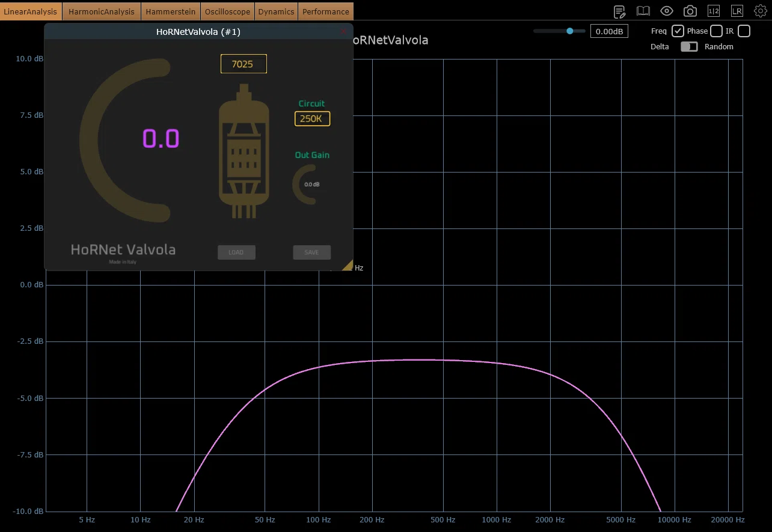Open the 250K circuit selector
This screenshot has width=772, height=532.
pos(312,118)
